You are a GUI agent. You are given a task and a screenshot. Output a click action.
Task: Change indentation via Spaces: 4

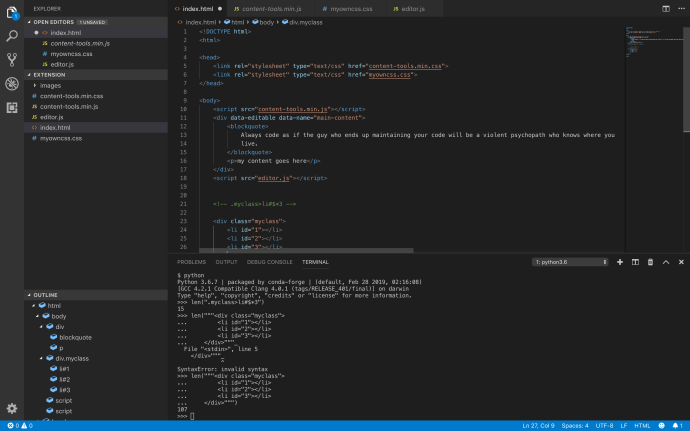point(575,426)
